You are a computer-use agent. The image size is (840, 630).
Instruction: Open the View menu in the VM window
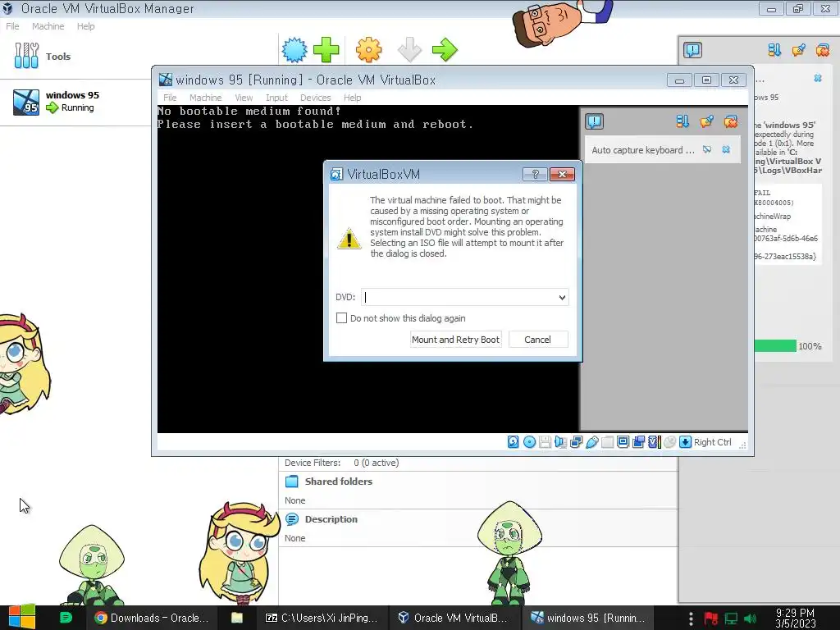(244, 98)
